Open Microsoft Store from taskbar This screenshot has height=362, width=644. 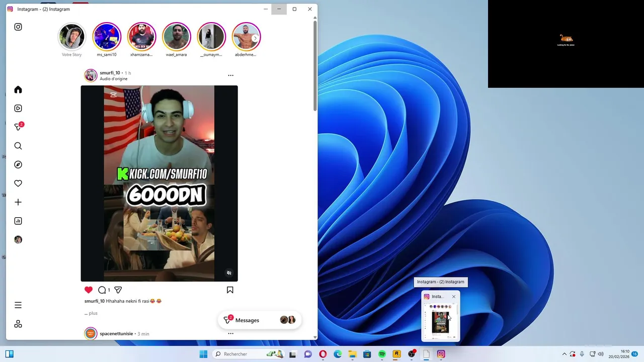(x=367, y=354)
